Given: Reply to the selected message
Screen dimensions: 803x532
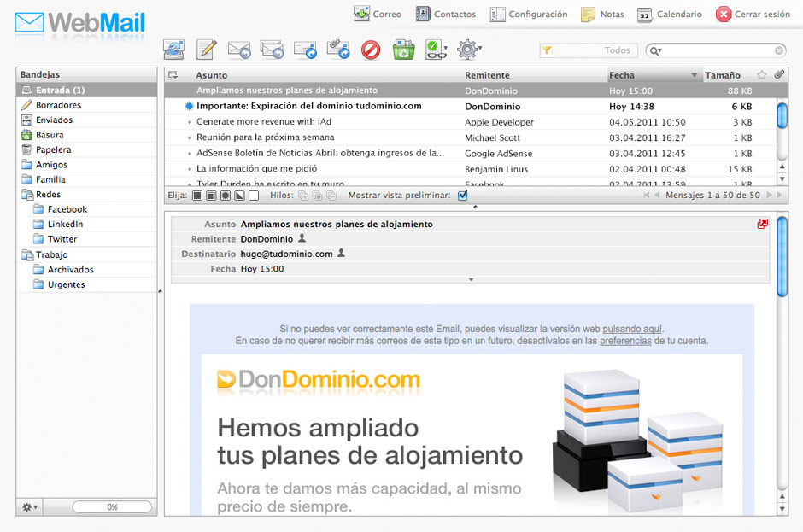Looking at the screenshot, I should point(239,50).
